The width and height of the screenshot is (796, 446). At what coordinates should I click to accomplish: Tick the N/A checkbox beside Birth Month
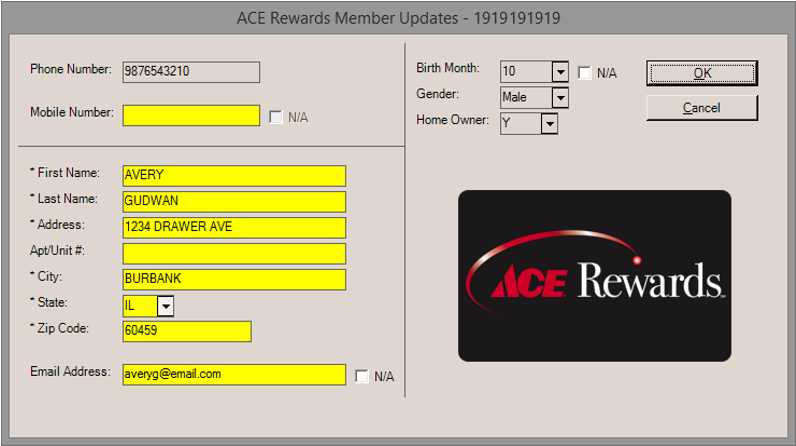coord(585,73)
